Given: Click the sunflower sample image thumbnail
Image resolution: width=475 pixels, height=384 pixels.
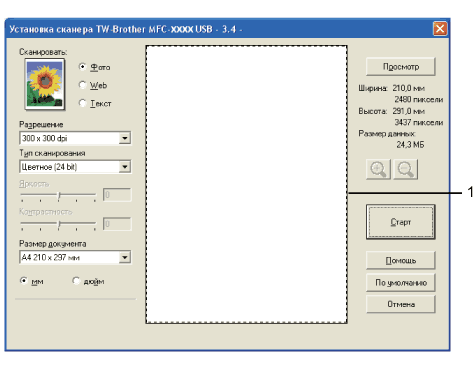Looking at the screenshot, I should (45, 84).
